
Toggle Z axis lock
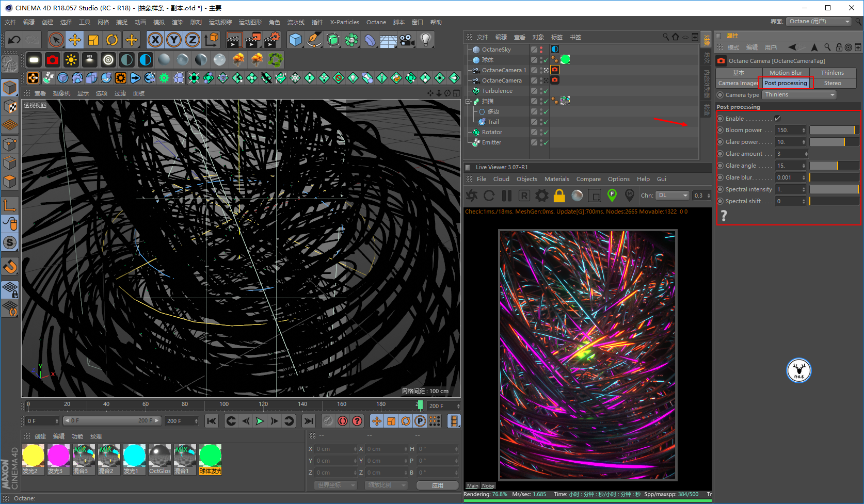[193, 40]
